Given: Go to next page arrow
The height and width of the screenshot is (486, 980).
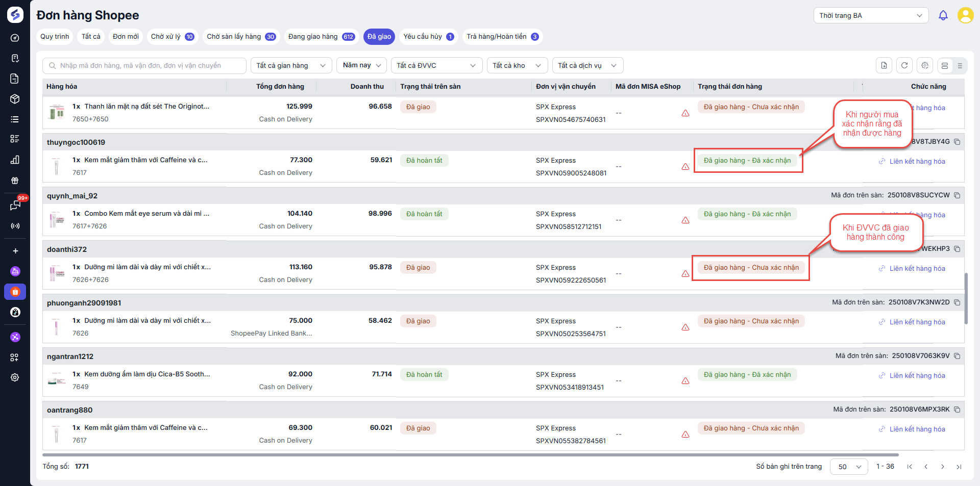Looking at the screenshot, I should (942, 467).
